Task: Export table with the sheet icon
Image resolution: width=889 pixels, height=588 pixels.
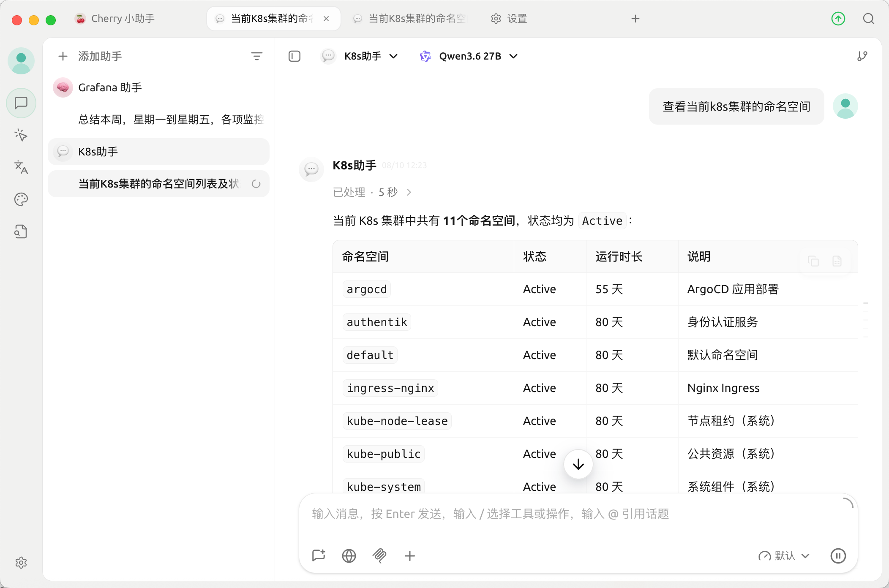Action: click(837, 261)
